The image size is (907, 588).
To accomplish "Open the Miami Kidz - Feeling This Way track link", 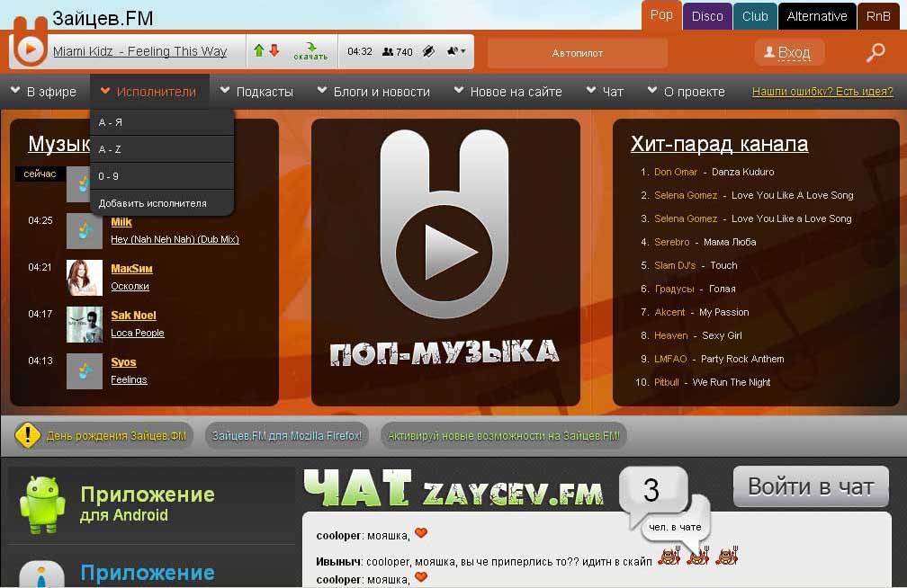I will point(140,51).
